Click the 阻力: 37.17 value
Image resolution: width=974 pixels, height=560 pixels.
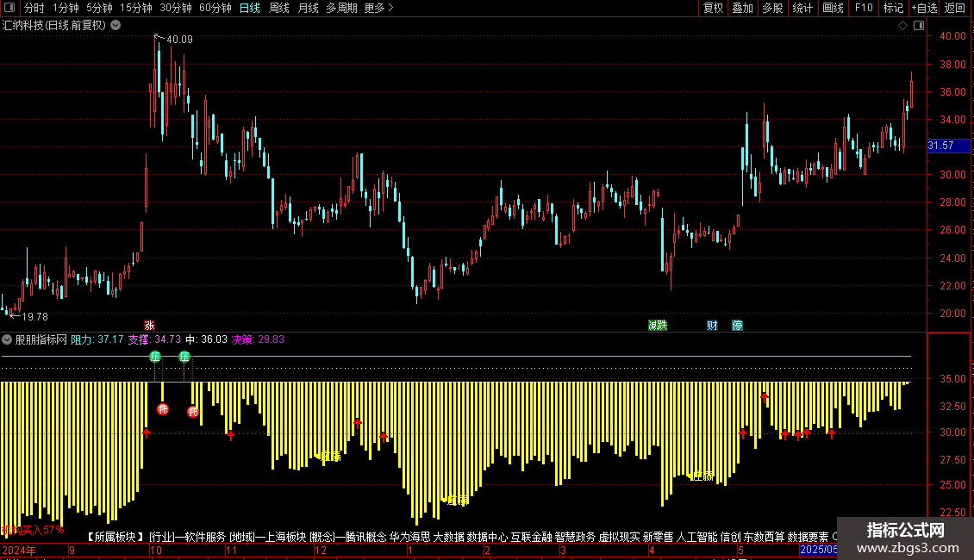[97, 339]
